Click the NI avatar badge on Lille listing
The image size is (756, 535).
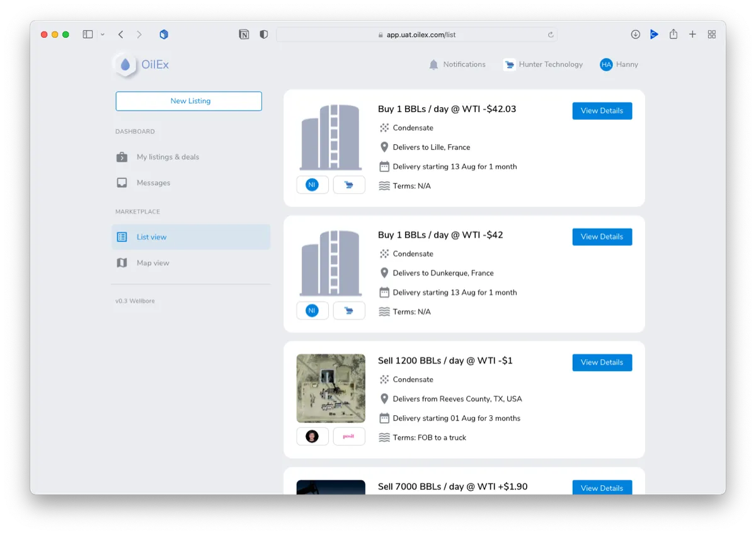pos(312,185)
